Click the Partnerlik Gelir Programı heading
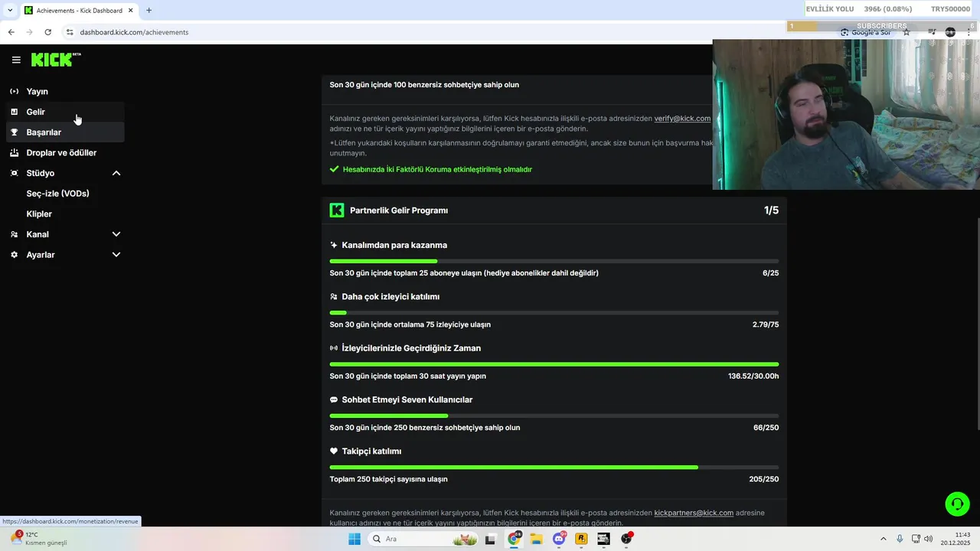The image size is (980, 551). coord(399,210)
